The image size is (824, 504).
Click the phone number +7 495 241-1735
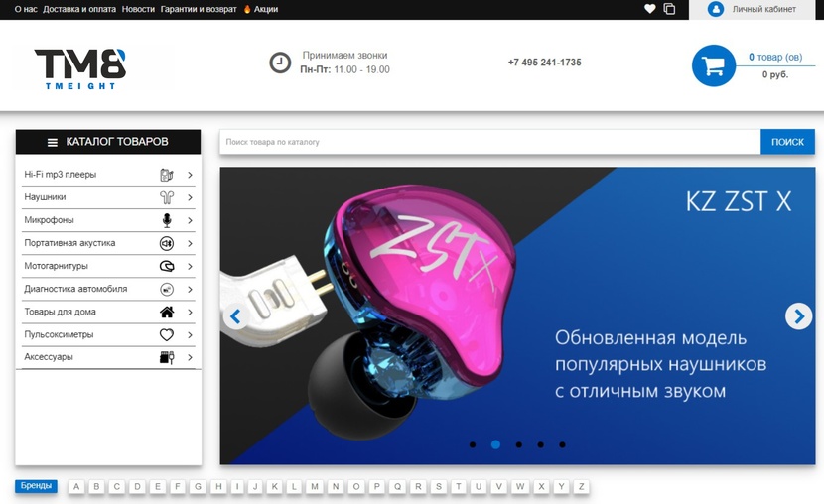pos(544,63)
